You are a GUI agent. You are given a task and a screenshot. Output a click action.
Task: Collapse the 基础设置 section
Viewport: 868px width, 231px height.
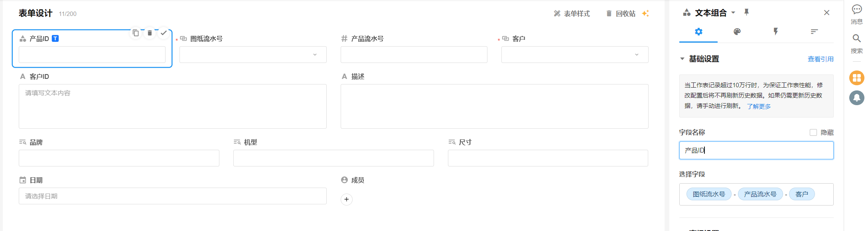pos(682,59)
